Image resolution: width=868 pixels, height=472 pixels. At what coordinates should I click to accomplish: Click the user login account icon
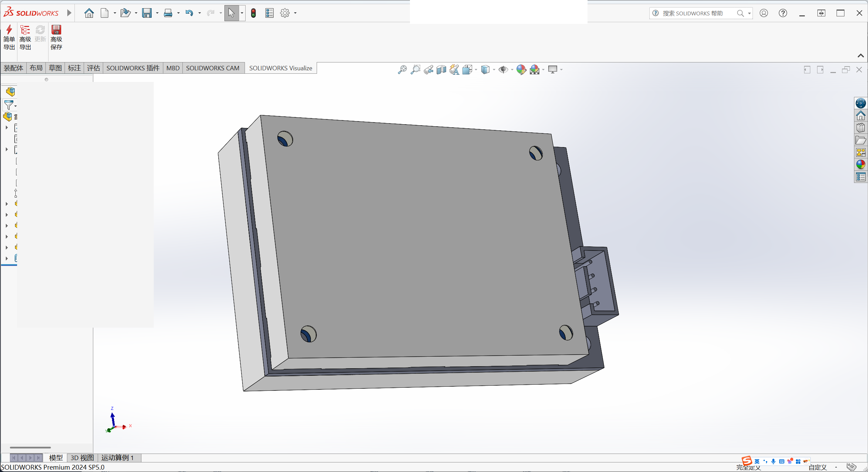[x=764, y=13]
